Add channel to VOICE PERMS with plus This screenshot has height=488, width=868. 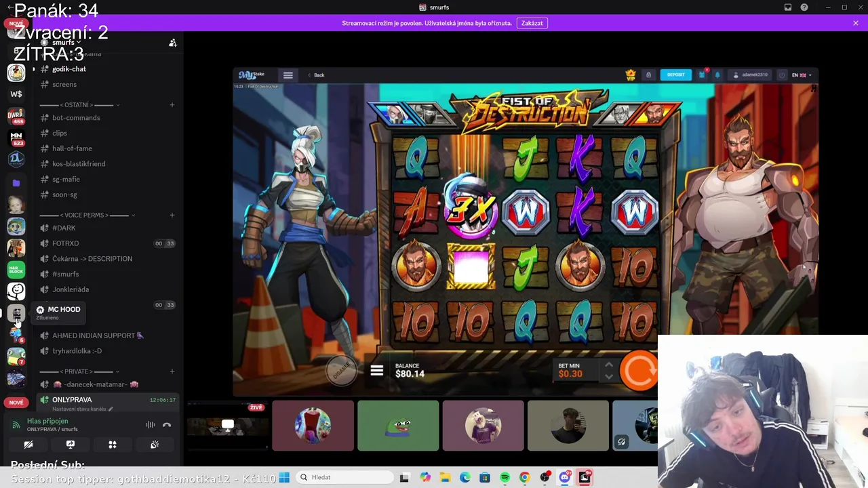172,215
